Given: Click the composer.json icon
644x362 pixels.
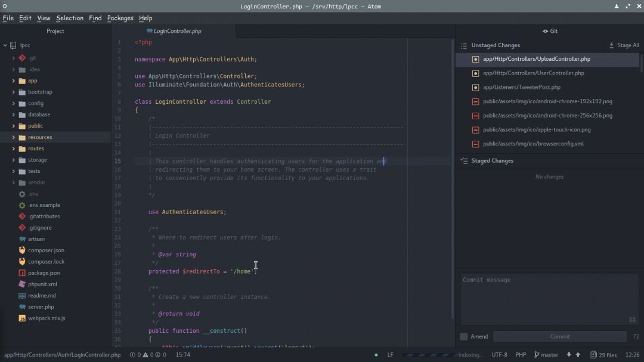Looking at the screenshot, I should [22, 250].
